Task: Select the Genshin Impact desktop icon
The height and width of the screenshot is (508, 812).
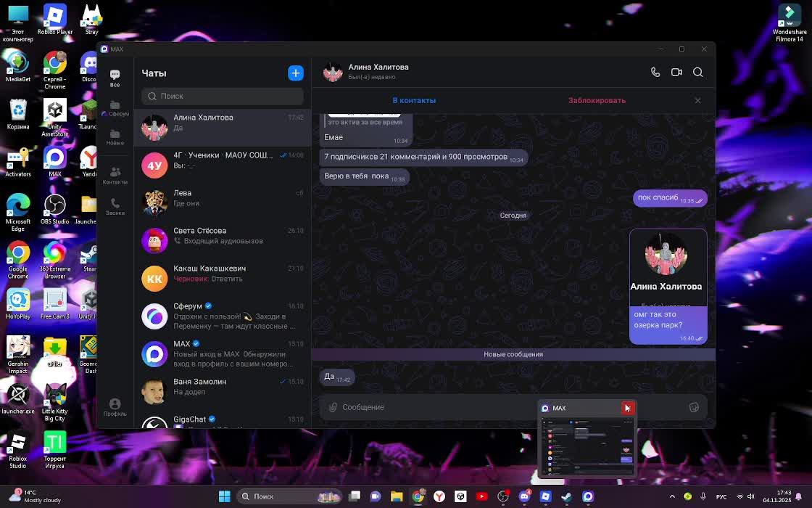Action: click(18, 355)
